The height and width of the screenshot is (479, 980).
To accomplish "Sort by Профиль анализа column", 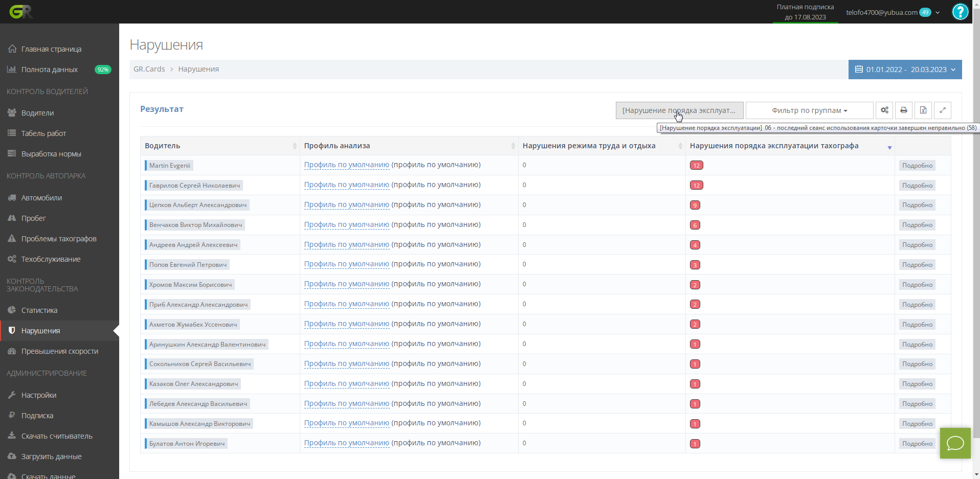I will [409, 146].
